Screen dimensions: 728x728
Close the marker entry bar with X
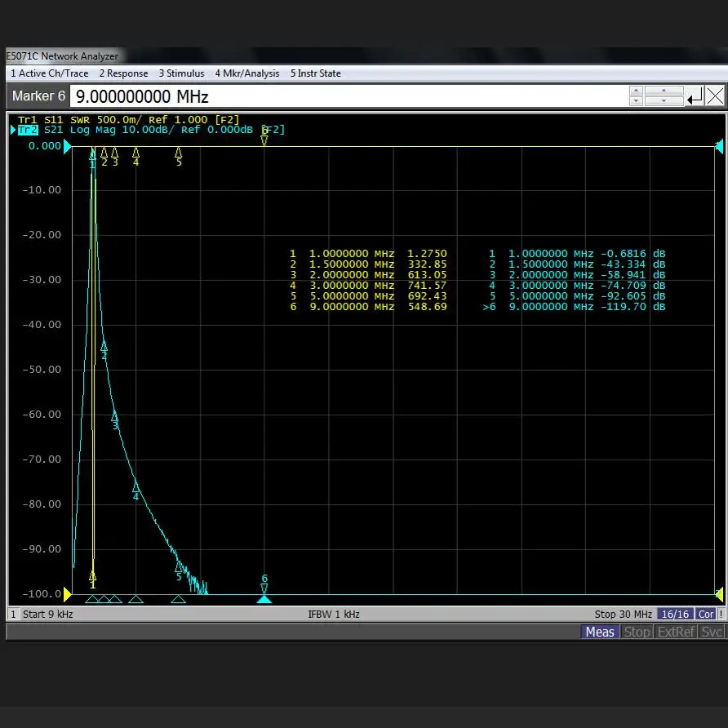tap(715, 96)
